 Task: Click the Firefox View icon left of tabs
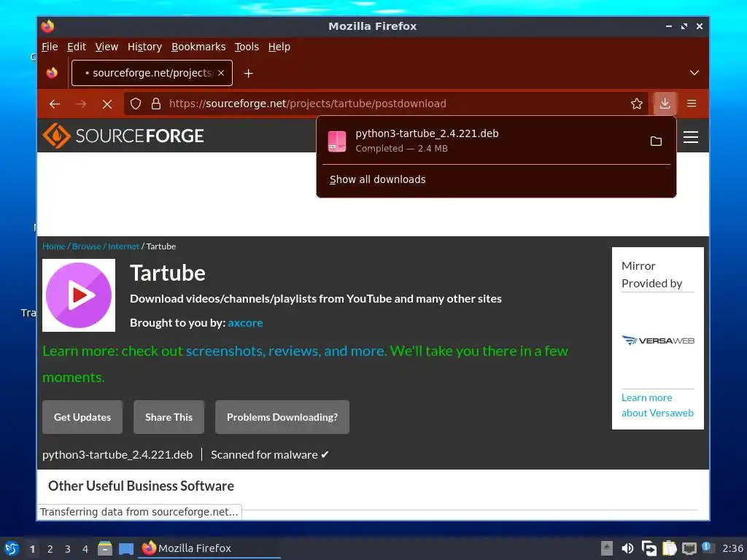click(52, 73)
